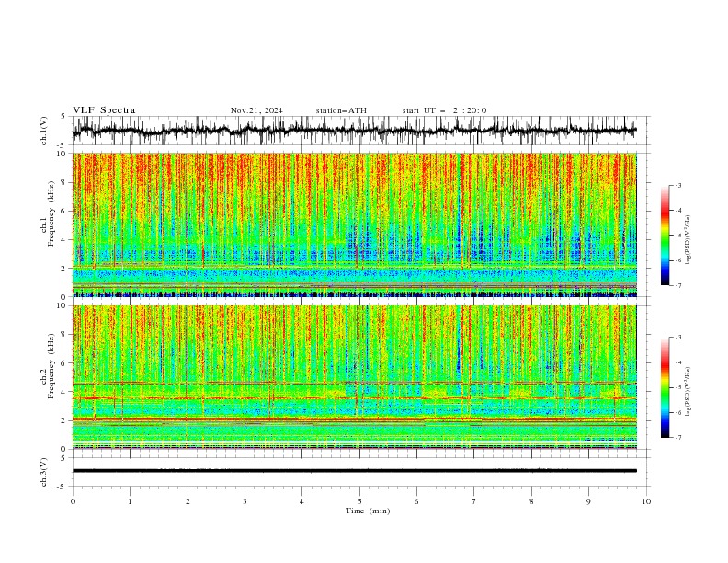Click the "start UT = 2:20:0" header text
Screen dimensions: 728x563
pyautogui.click(x=444, y=110)
